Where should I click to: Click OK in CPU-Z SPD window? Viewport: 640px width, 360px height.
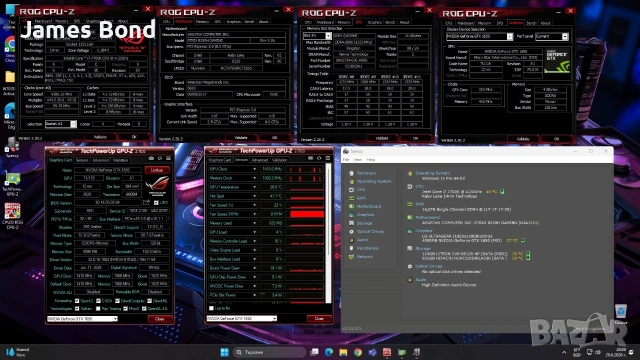415,138
